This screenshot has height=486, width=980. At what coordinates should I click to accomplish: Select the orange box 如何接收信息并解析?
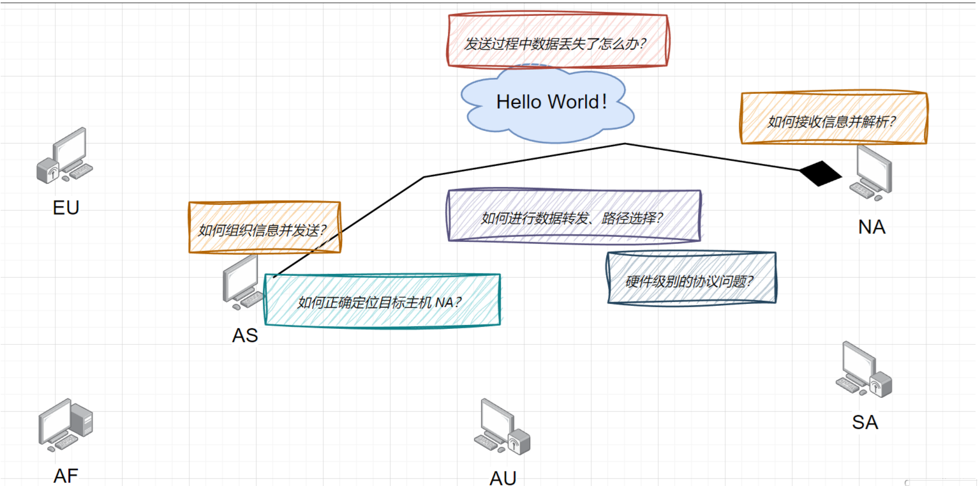coord(833,119)
